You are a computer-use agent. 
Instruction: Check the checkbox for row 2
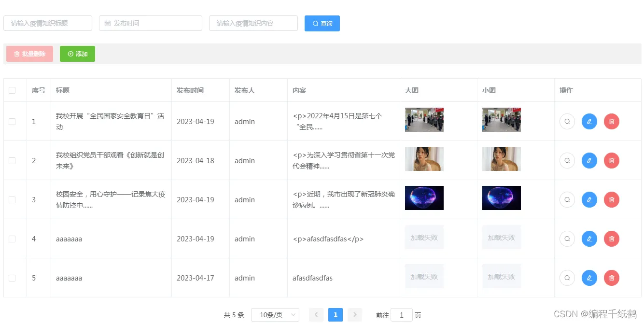(x=12, y=161)
